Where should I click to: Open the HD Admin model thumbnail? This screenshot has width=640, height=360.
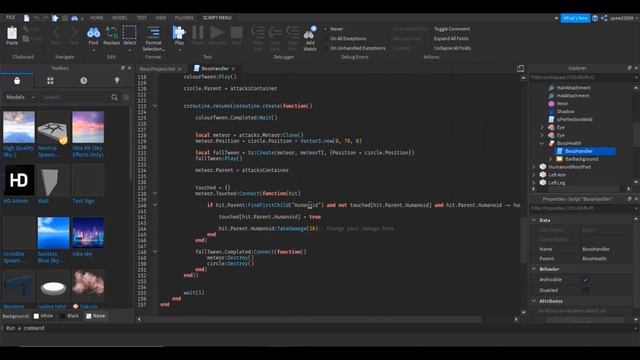19,180
